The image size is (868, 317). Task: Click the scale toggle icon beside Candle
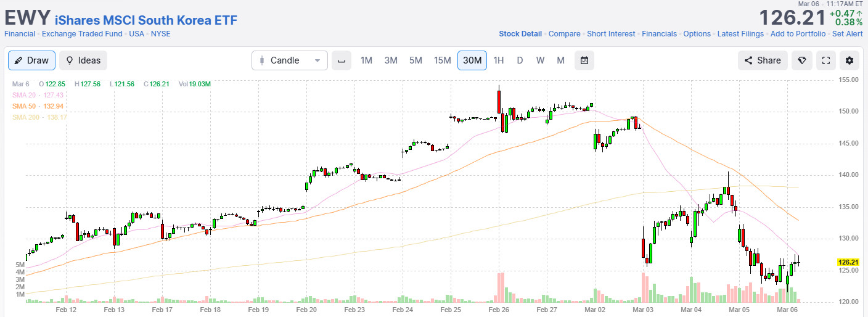[x=342, y=60]
